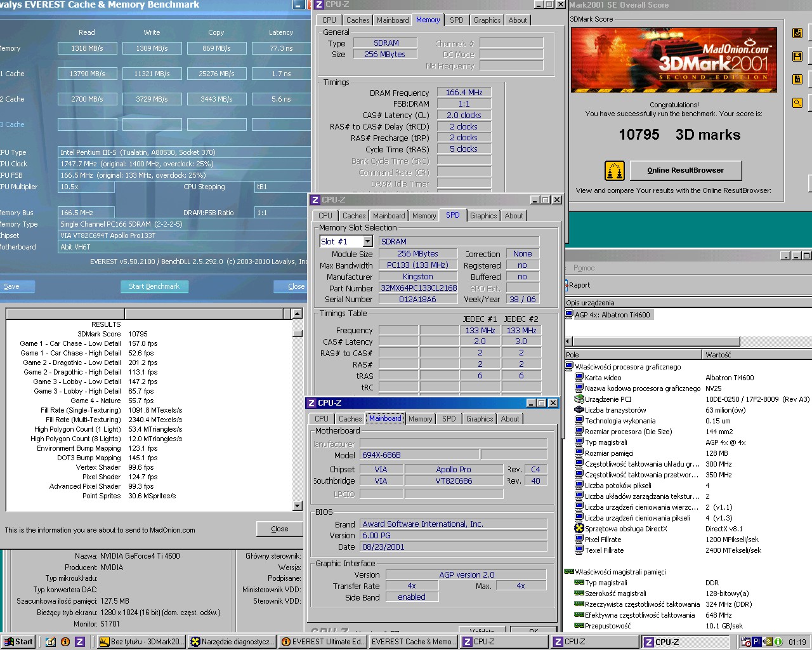Click the Przepustowość memory chip icon

click(x=579, y=626)
